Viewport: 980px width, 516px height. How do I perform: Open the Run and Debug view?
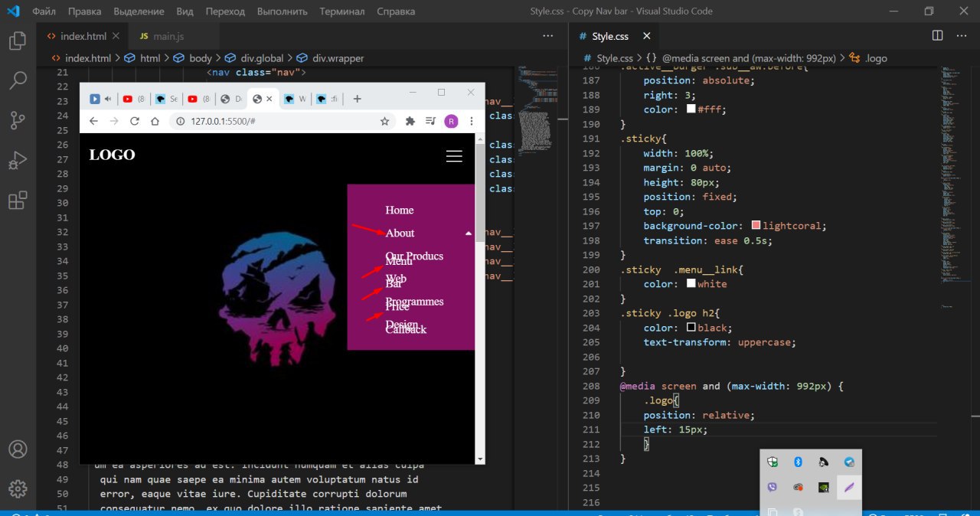pyautogui.click(x=18, y=160)
